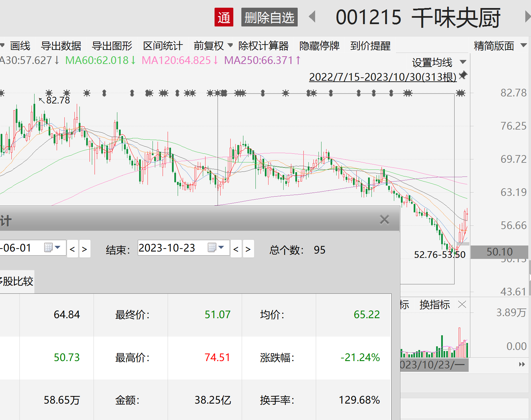Viewport: 531px width, 420px height.
Task: Click the MA120:64.825 label
Action: tap(180, 60)
